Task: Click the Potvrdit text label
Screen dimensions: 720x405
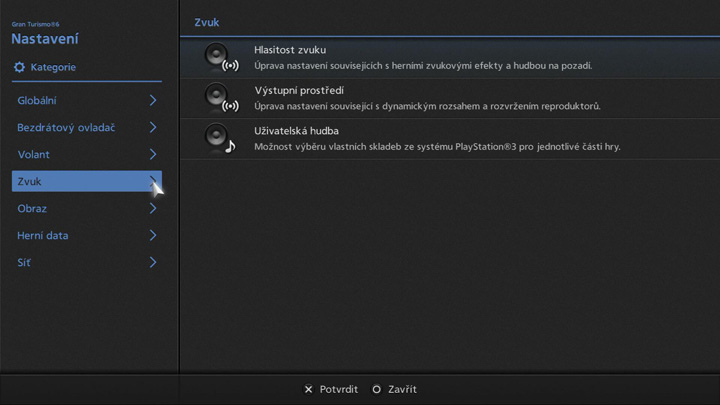Action: [x=338, y=389]
